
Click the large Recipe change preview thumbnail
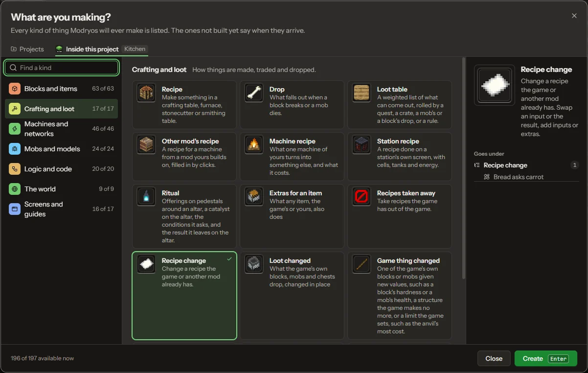(495, 85)
